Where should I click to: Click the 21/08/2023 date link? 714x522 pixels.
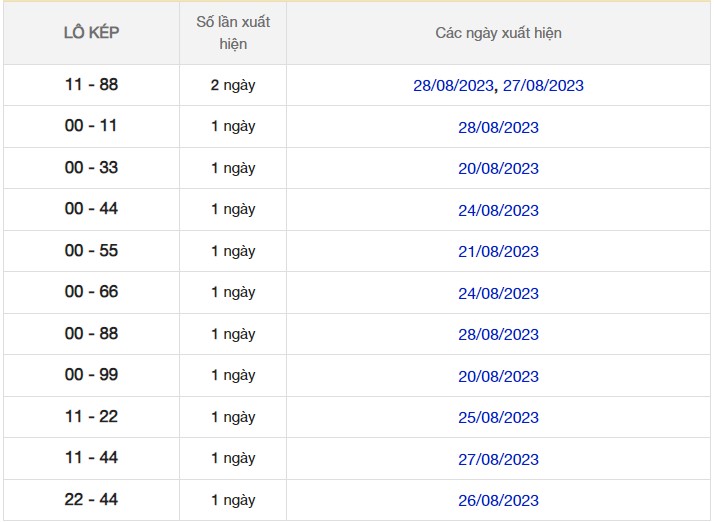click(x=498, y=252)
